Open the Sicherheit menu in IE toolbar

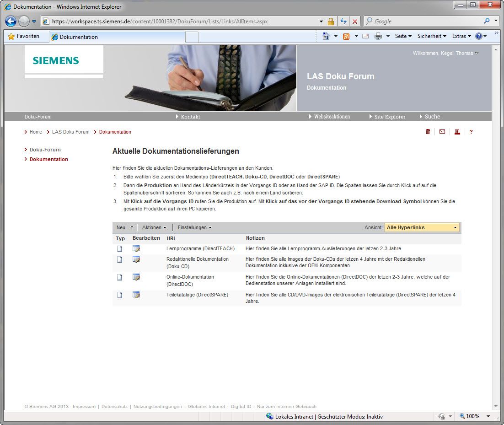431,36
